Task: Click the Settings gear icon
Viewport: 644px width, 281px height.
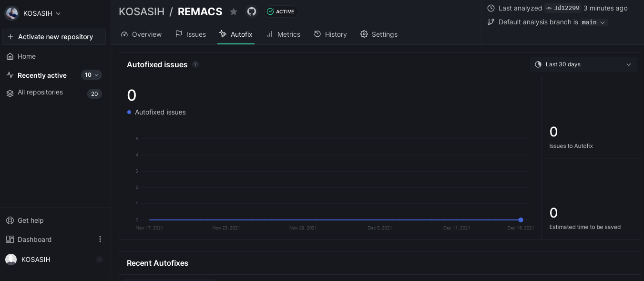Action: pyautogui.click(x=364, y=34)
